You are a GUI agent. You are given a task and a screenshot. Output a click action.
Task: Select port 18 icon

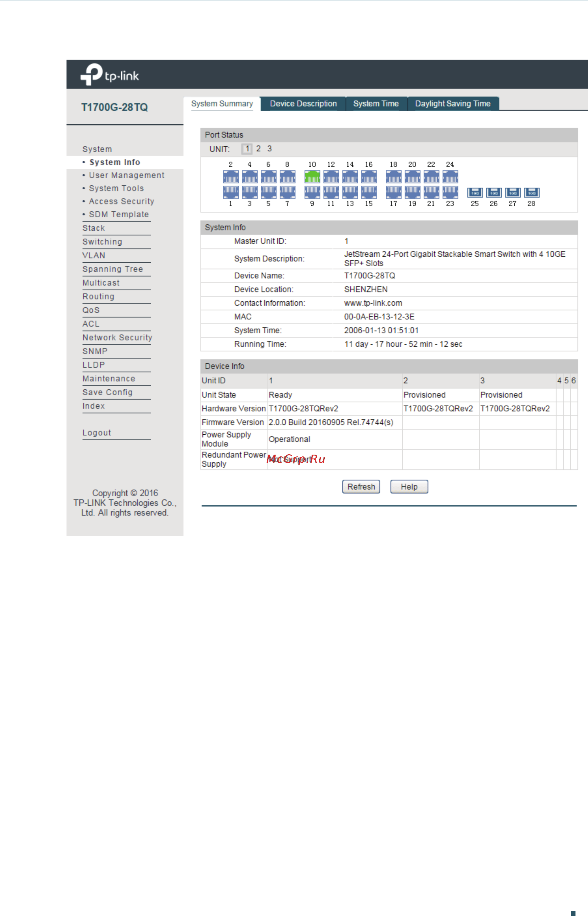[x=393, y=176]
